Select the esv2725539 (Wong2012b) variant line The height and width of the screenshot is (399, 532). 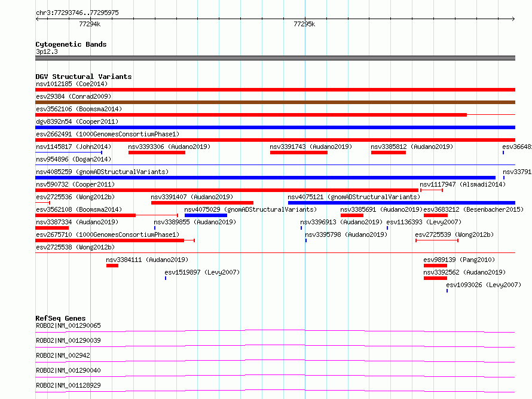[x=437, y=240]
